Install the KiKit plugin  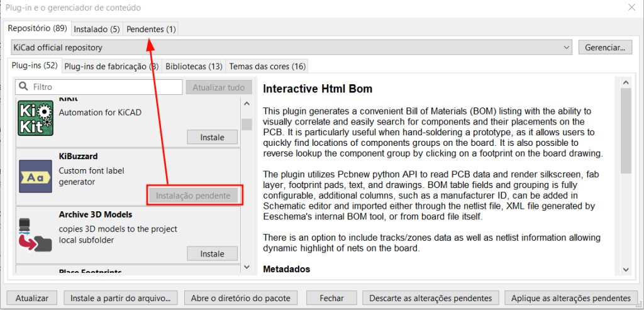tap(213, 137)
